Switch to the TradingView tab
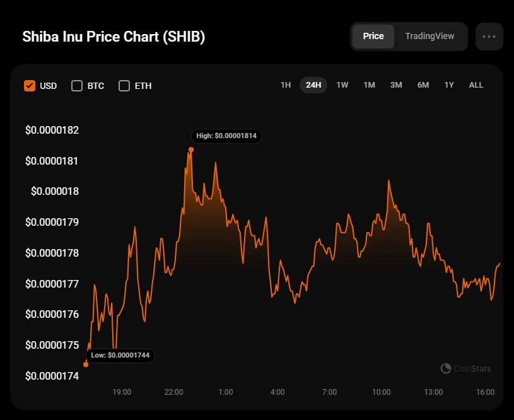The image size is (514, 420). [x=429, y=37]
